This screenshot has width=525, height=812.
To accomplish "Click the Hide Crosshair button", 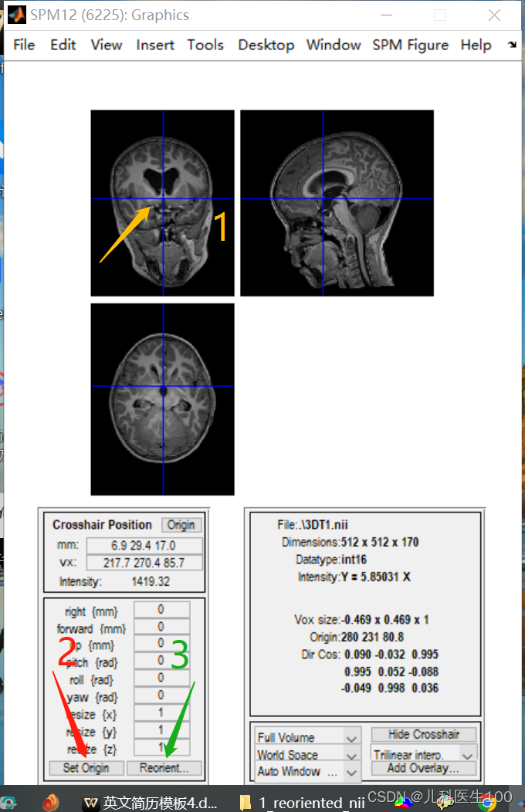I will (x=424, y=734).
